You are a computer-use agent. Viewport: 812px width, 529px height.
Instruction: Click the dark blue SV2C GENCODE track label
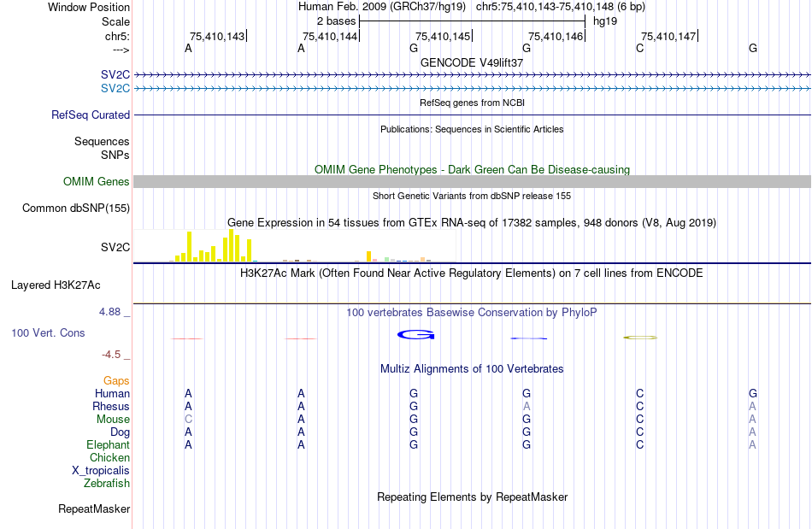(115, 75)
